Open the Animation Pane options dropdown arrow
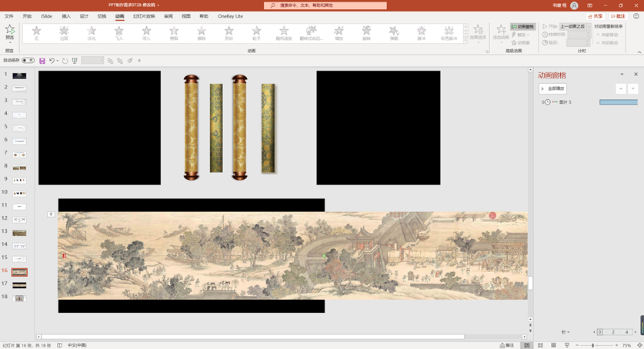Screen dimensions: 644x349 (x=622, y=75)
